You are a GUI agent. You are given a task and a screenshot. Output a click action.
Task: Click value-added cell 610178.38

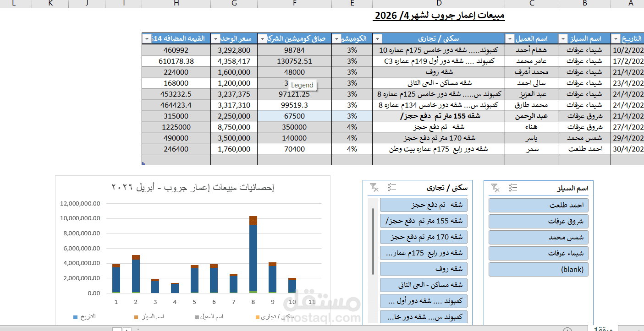176,61
